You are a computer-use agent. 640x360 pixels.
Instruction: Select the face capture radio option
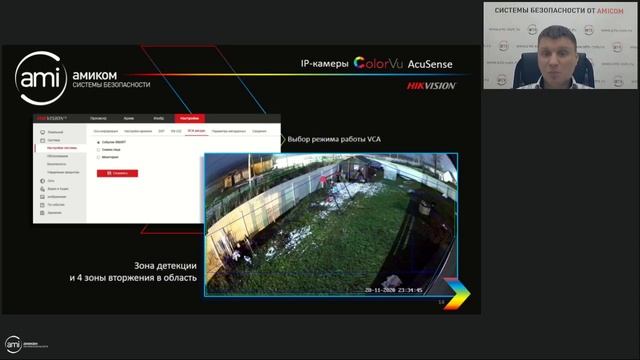coord(98,150)
